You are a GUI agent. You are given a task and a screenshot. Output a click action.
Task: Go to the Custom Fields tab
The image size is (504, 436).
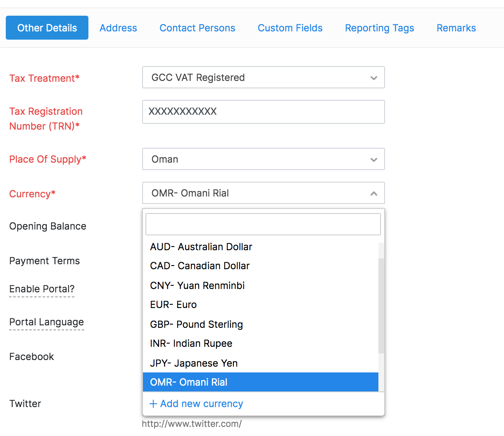[290, 28]
